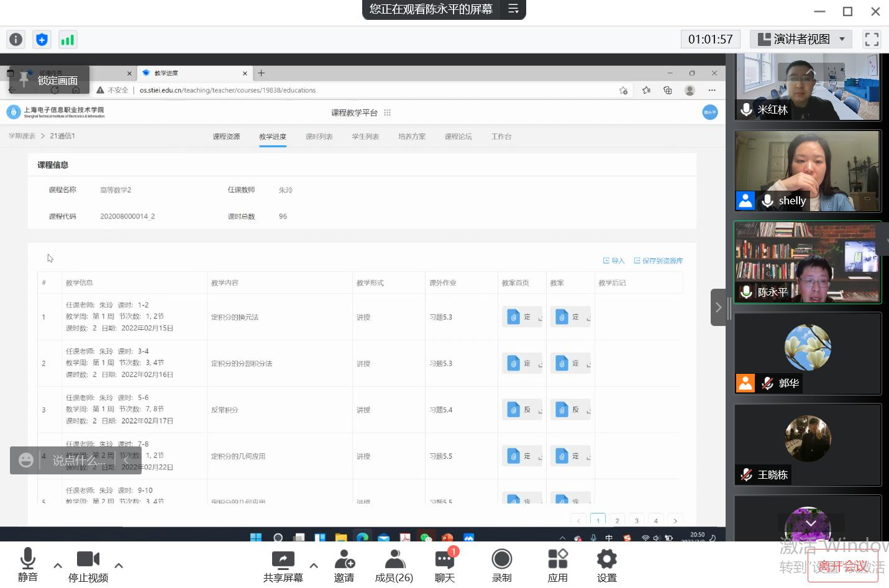The height and width of the screenshot is (588, 889).
Task: Open the 邀请 invite icon
Action: pyautogui.click(x=344, y=566)
